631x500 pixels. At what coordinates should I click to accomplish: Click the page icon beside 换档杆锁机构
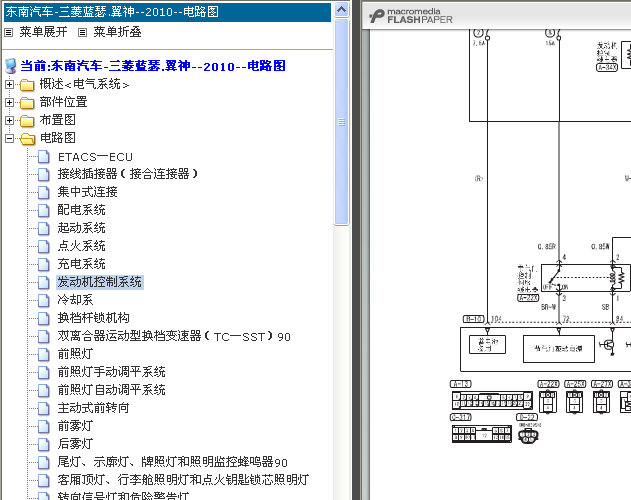coord(43,318)
